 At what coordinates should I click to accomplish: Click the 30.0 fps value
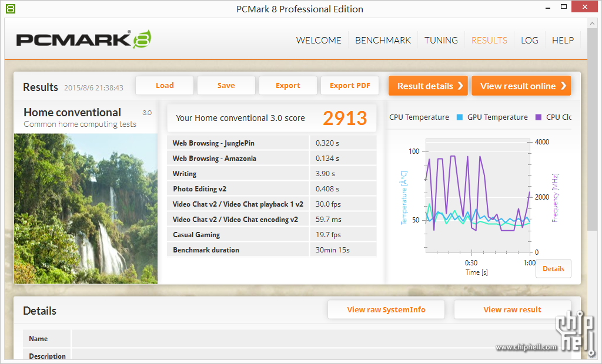328,204
